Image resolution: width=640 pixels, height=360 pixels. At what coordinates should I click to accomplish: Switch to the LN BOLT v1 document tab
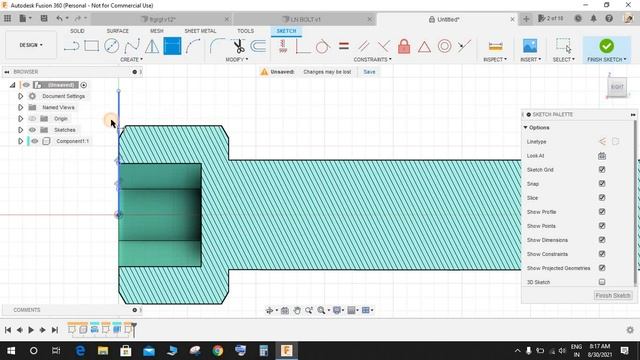click(x=304, y=19)
